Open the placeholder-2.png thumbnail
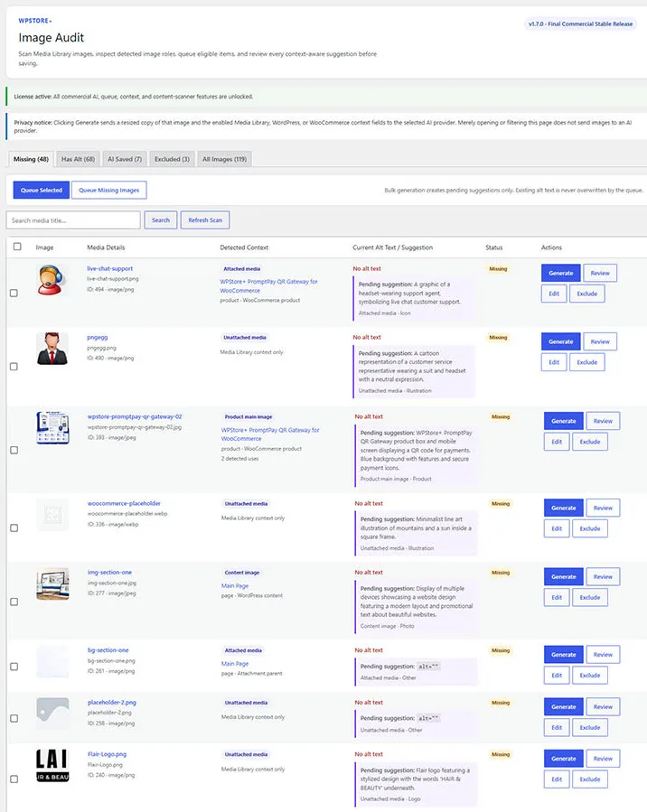Screen dimensions: 647x812 [x=52, y=714]
